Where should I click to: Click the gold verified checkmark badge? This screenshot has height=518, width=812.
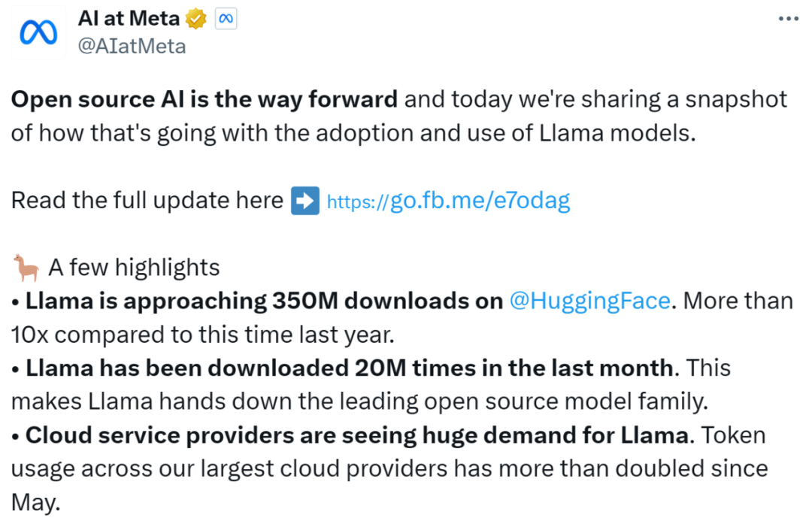[195, 19]
